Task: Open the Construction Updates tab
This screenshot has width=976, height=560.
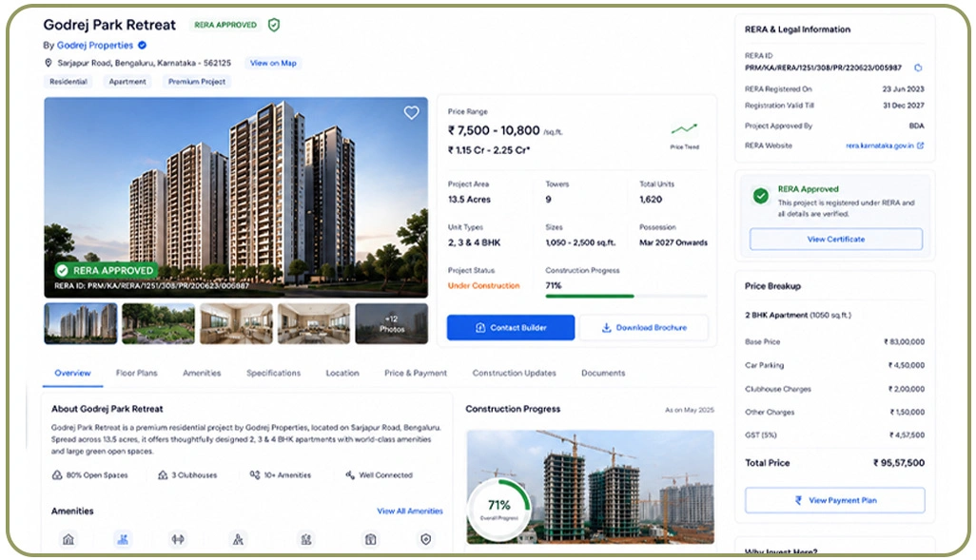Action: coord(514,373)
